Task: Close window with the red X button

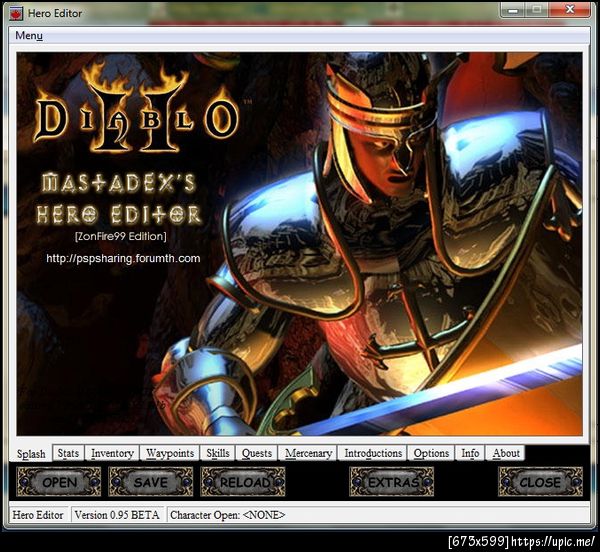Action: pyautogui.click(x=570, y=10)
